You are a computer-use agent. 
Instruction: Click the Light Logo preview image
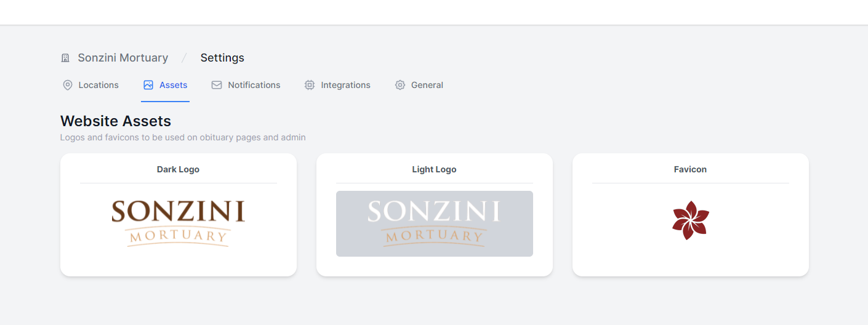[x=435, y=223]
